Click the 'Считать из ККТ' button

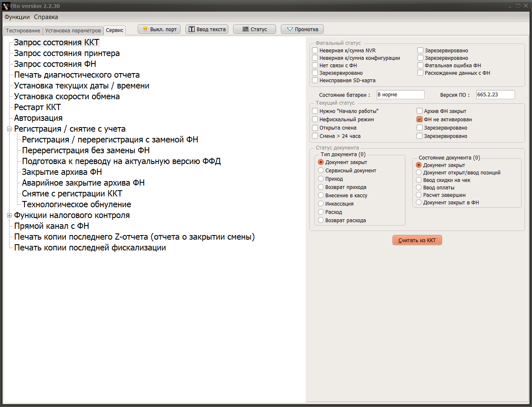(x=417, y=240)
